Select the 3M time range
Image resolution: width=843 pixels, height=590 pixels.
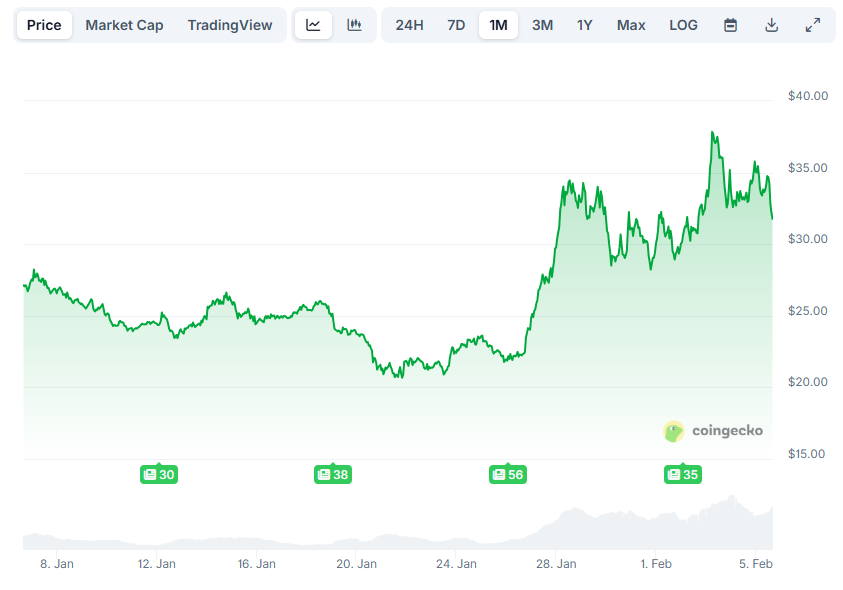click(x=542, y=24)
